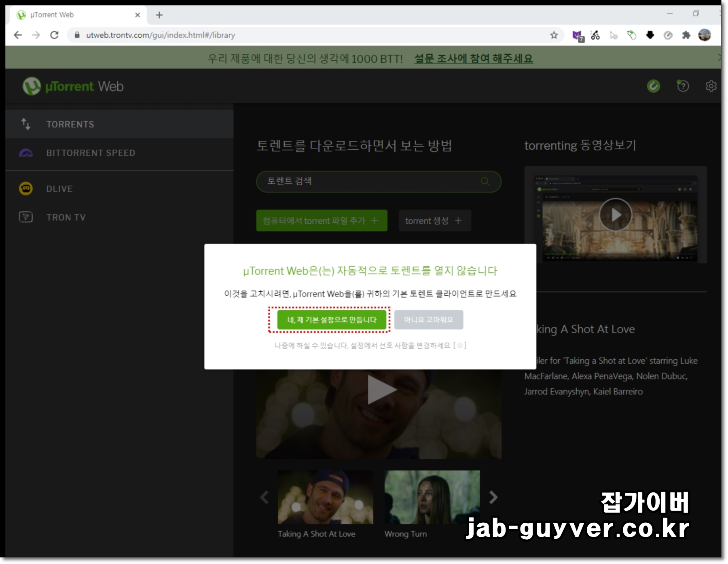
Task: Open the Chrome profile avatar
Action: coord(705,35)
